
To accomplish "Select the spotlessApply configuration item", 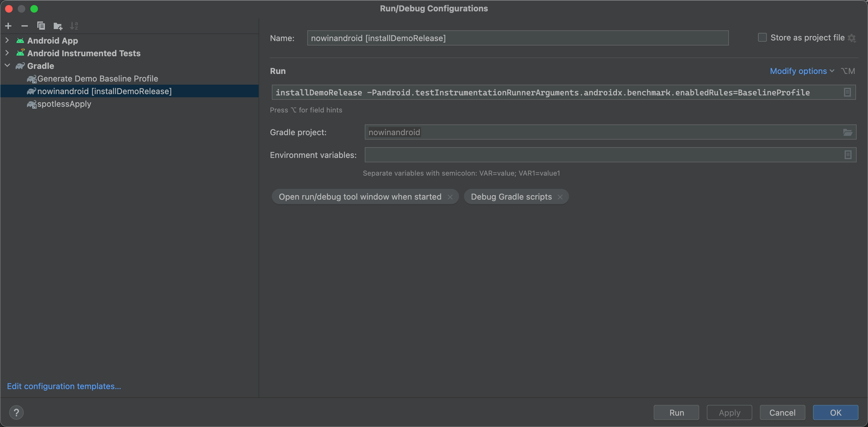I will pos(63,103).
